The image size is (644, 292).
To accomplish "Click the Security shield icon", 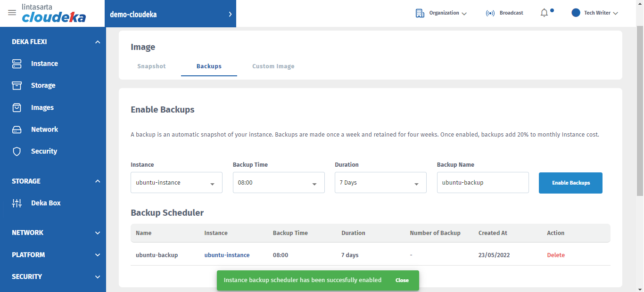I will 17,152.
